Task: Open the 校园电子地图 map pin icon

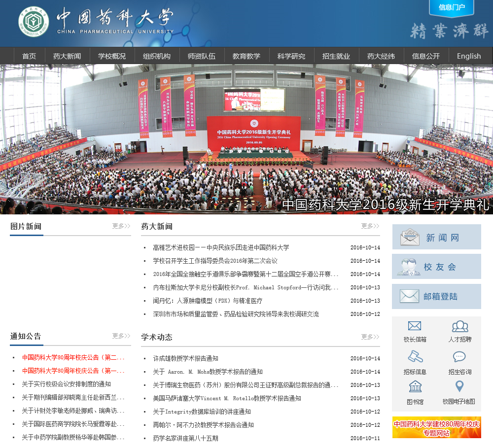Action: 459,386
